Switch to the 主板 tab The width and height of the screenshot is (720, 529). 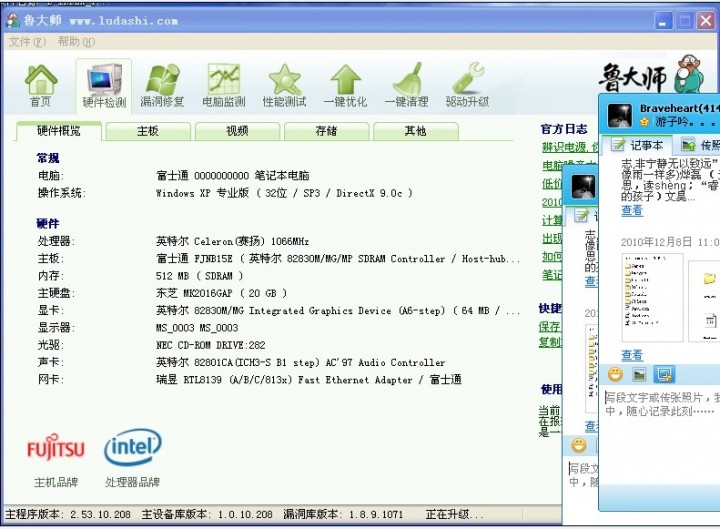pyautogui.click(x=148, y=131)
